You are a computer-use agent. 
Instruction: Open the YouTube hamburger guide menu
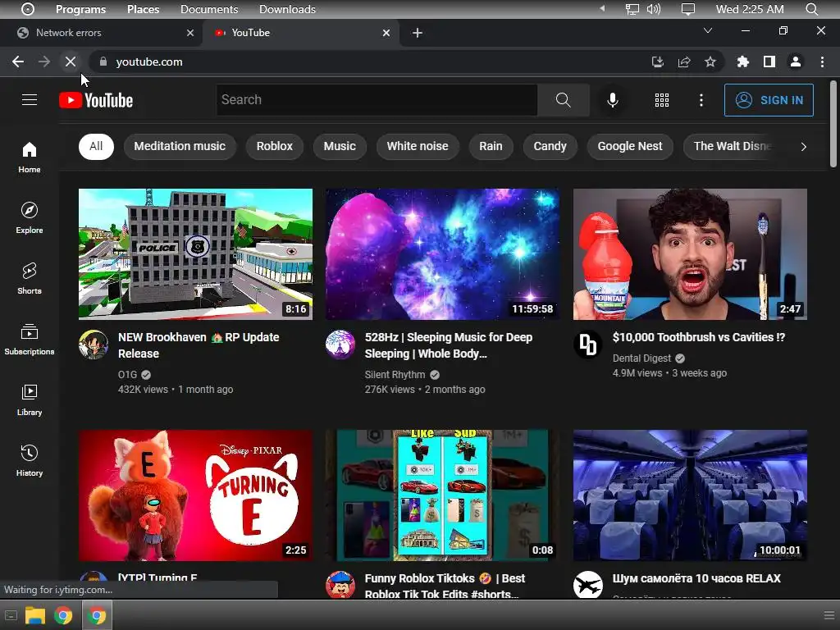[30, 99]
